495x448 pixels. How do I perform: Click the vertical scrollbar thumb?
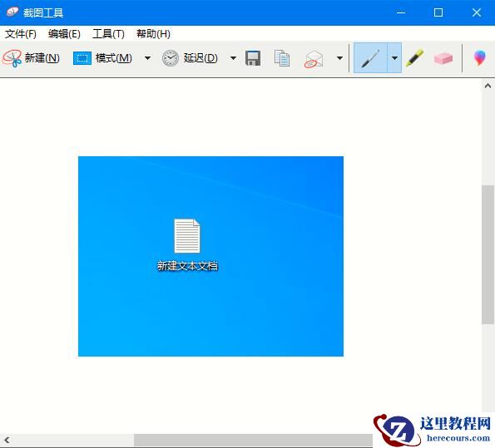[488, 254]
